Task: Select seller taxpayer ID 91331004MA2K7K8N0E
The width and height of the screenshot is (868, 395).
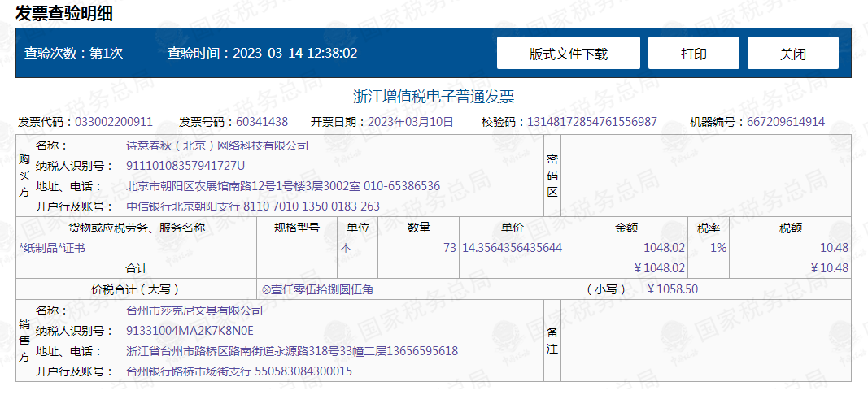Action: (x=190, y=331)
